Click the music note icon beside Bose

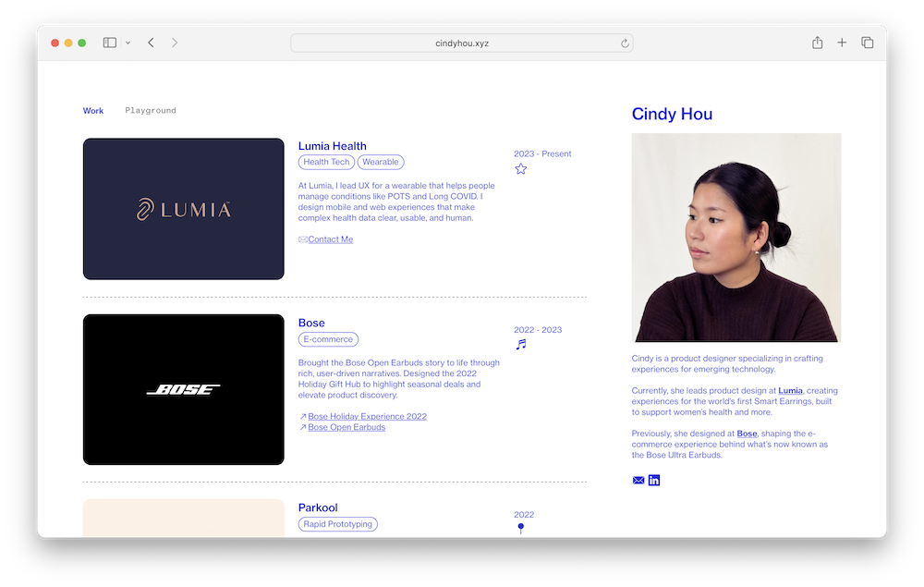[x=521, y=345]
